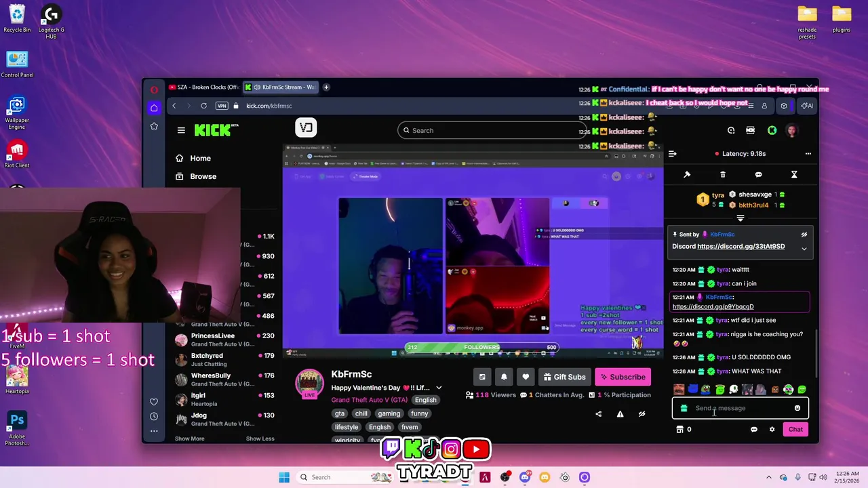Click the Subscribe button
Image resolution: width=868 pixels, height=488 pixels.
(x=623, y=377)
